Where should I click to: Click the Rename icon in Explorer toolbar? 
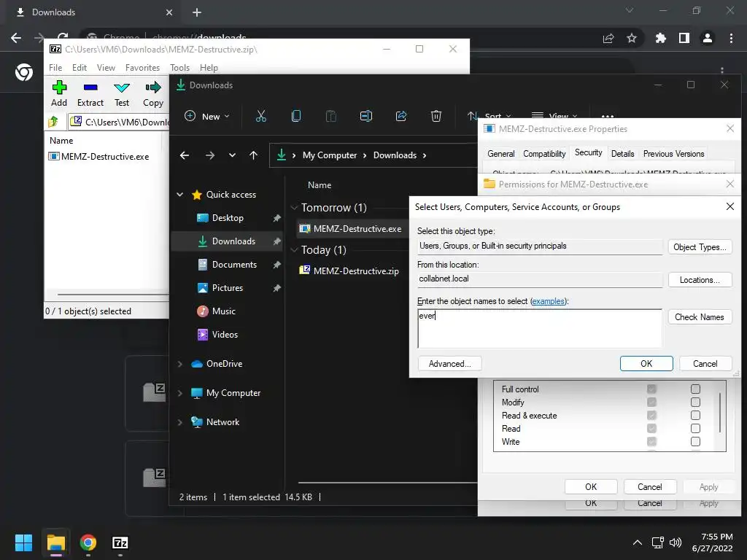[x=366, y=116]
